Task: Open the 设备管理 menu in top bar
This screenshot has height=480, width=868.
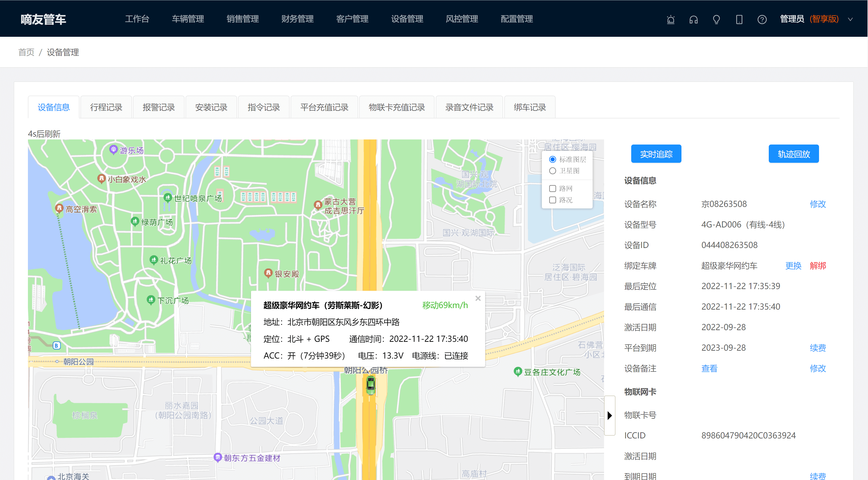Action: (x=407, y=19)
